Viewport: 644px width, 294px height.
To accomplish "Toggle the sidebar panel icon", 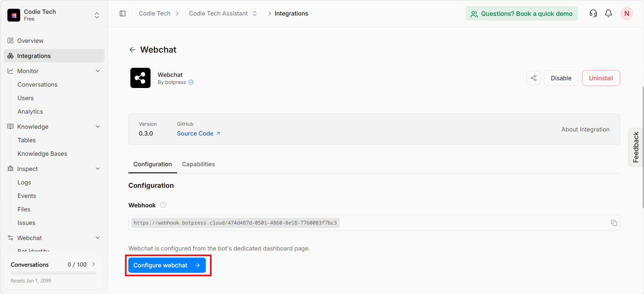I will (x=123, y=13).
